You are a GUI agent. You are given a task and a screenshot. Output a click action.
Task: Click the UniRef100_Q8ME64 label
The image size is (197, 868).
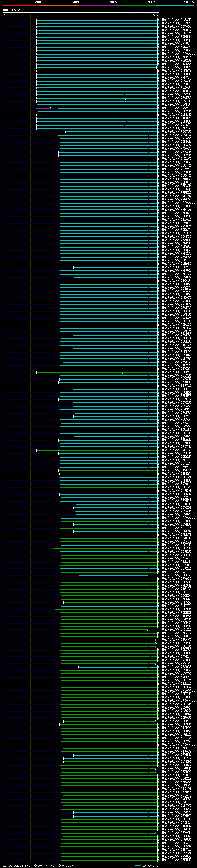point(176,474)
